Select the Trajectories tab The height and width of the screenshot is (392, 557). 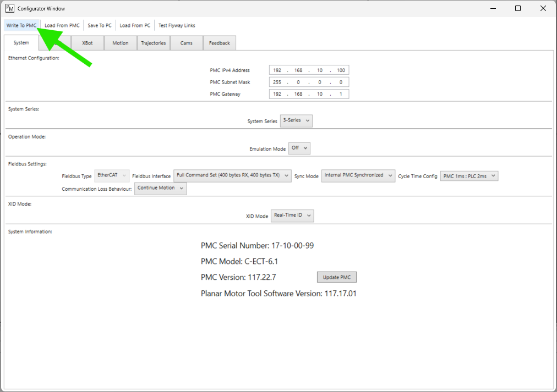coord(153,43)
